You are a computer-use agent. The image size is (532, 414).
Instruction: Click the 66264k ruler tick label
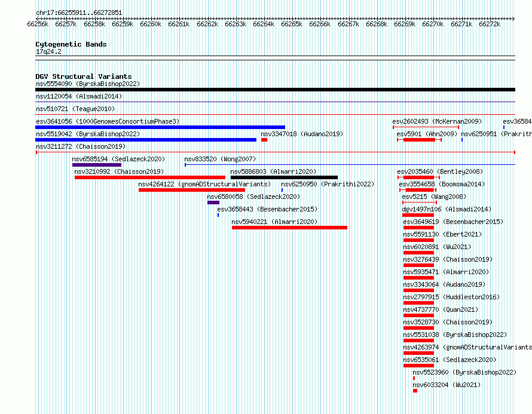pyautogui.click(x=264, y=24)
